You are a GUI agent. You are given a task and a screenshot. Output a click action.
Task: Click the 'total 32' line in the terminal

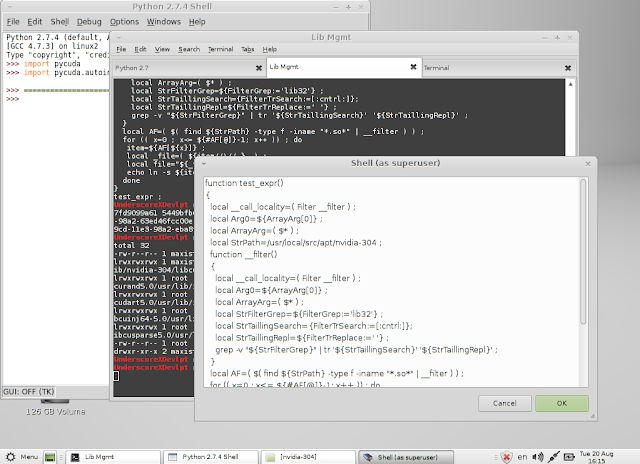point(131,246)
